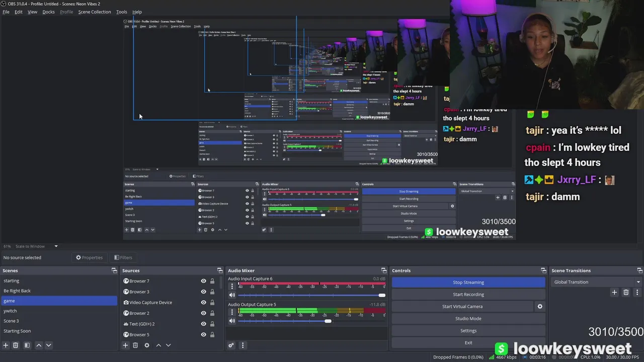644x362 pixels.
Task: Pop out the Controls dock
Action: (x=543, y=270)
